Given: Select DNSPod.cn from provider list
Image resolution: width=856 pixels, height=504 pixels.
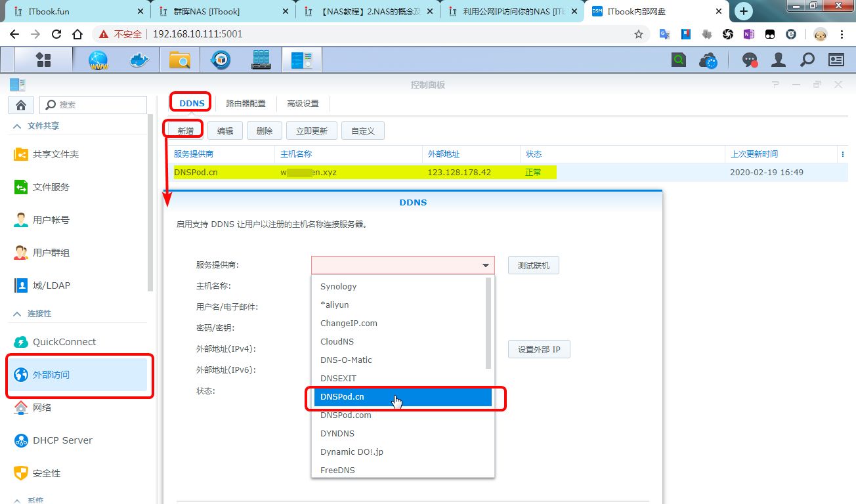Looking at the screenshot, I should [x=403, y=396].
